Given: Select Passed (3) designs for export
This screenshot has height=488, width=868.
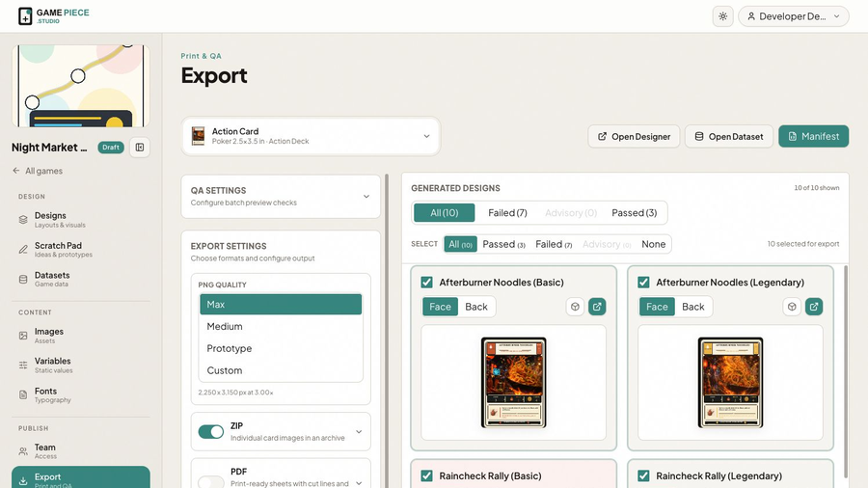Looking at the screenshot, I should pyautogui.click(x=503, y=244).
